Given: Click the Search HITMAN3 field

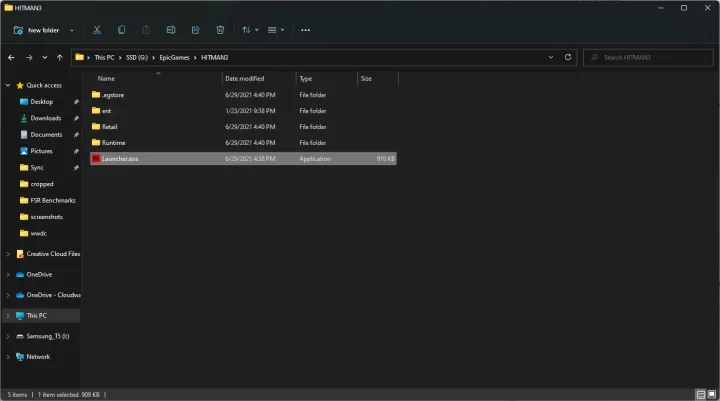Looking at the screenshot, I should (648, 57).
